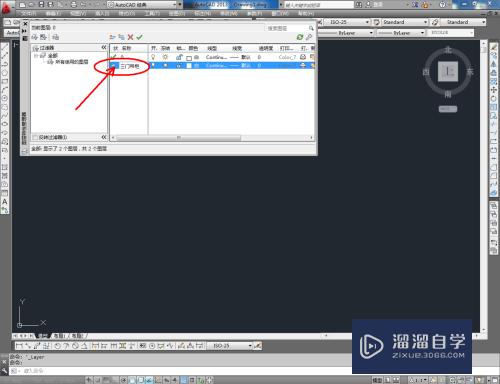Click the Save icon in quick access toolbar
500x384 pixels.
coord(42,5)
